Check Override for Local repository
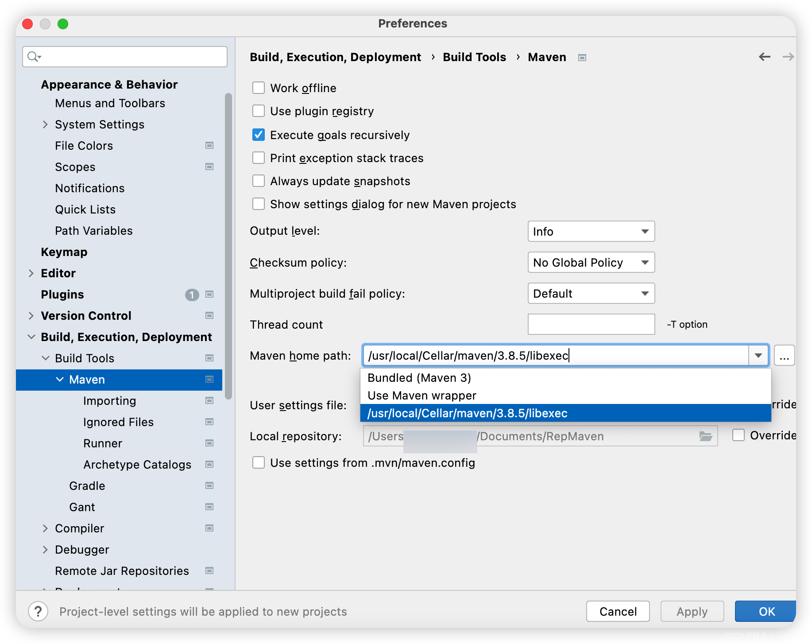Viewport: 812px width, 644px height. [x=739, y=435]
